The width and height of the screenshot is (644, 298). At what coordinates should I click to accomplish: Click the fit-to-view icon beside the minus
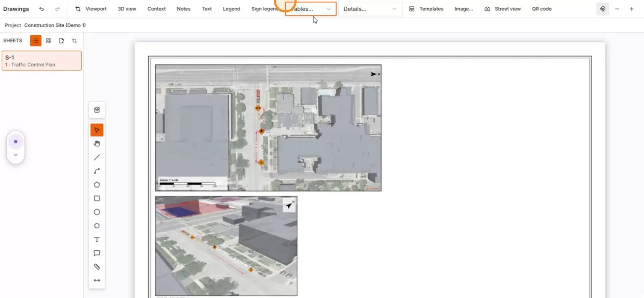[603, 9]
